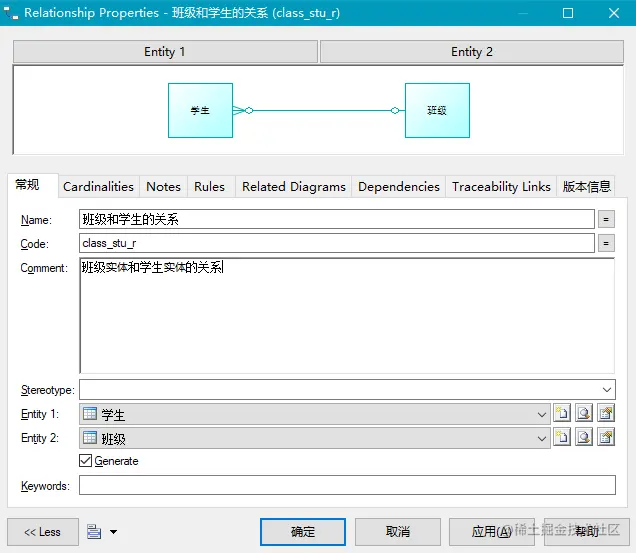636x553 pixels.
Task: Close the Relationship Properties window
Action: point(614,13)
